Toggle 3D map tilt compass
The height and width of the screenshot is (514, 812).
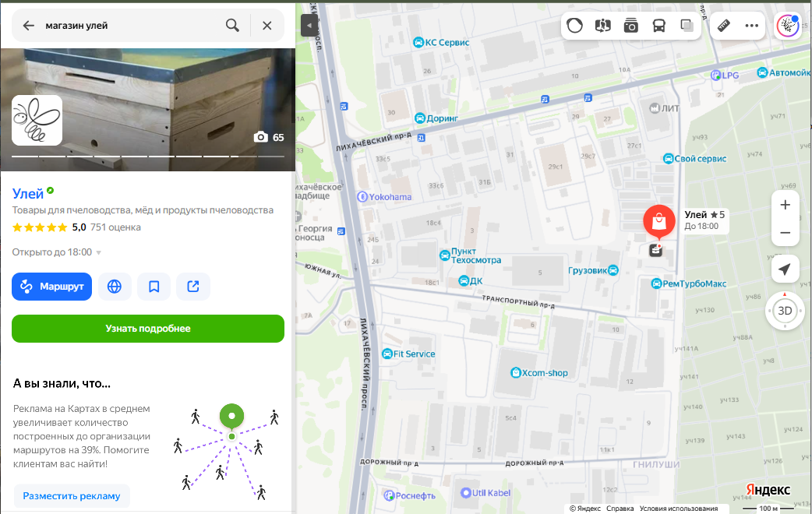pos(785,311)
